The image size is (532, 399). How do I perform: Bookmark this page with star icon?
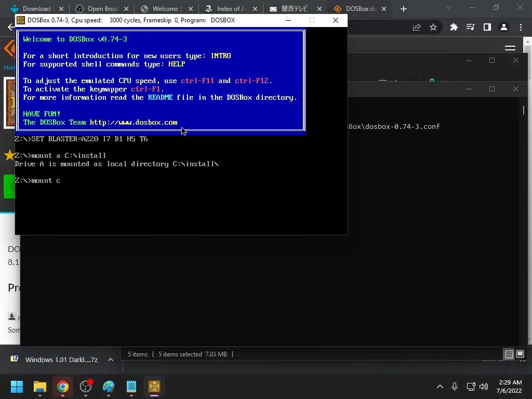433,27
